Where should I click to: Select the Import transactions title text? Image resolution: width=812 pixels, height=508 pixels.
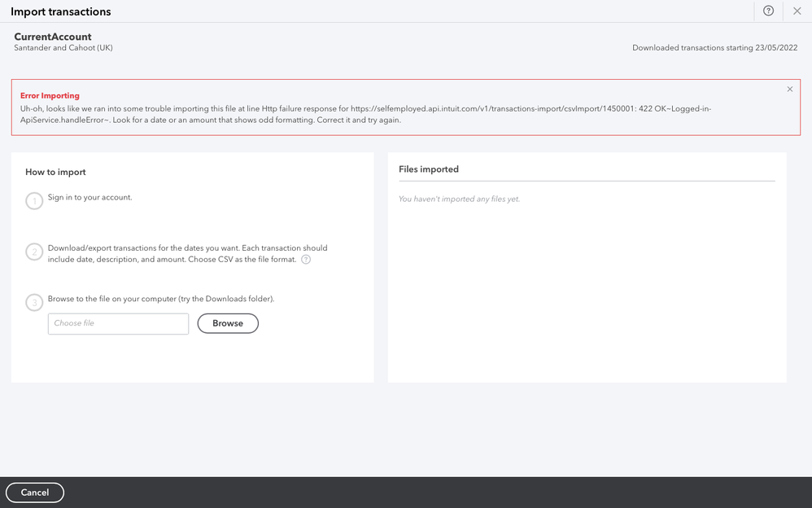coord(63,11)
